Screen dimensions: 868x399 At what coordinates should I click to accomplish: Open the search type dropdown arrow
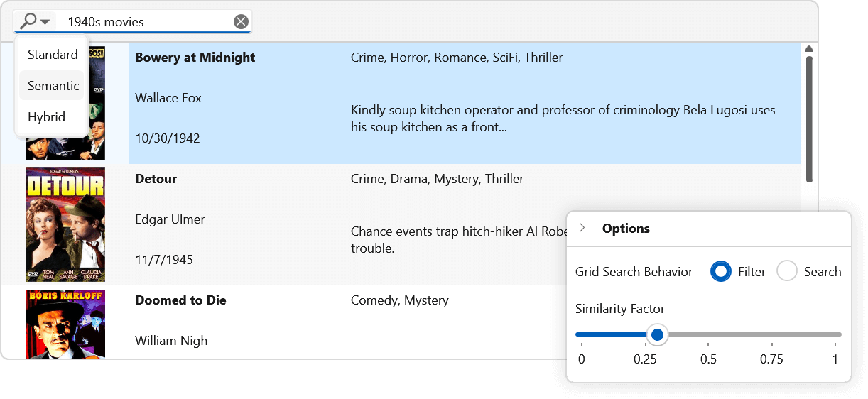tap(45, 22)
